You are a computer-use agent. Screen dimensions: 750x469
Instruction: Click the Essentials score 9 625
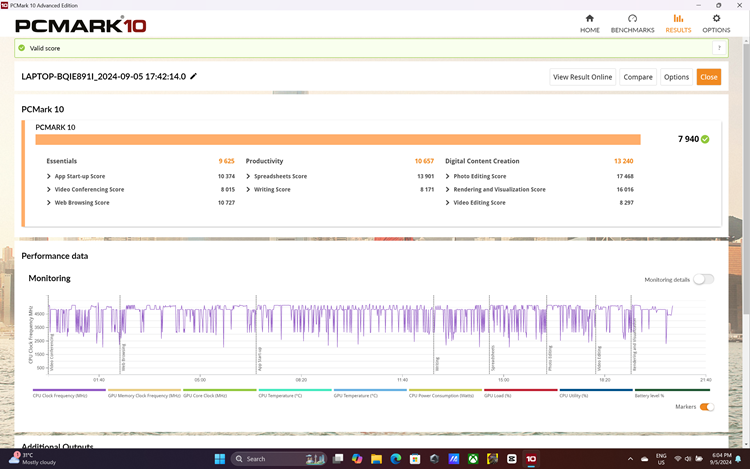point(227,161)
